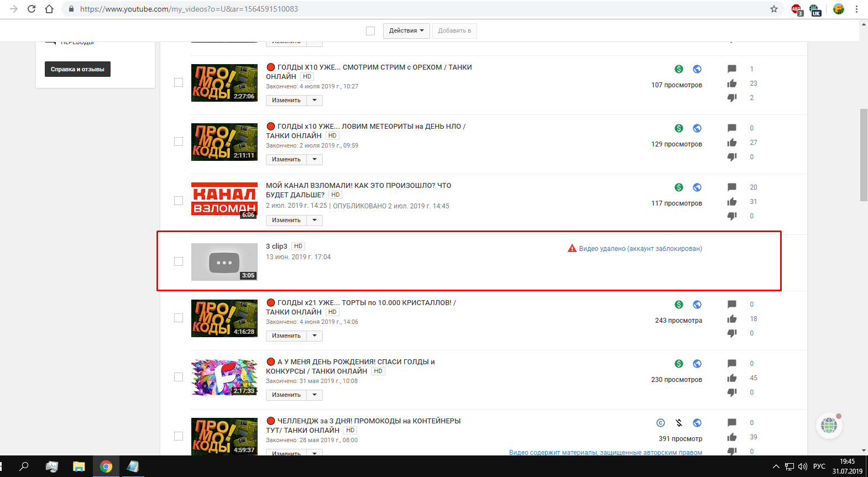The width and height of the screenshot is (868, 477).
Task: Click monetization dollar icon for 129 views video
Action: point(679,128)
